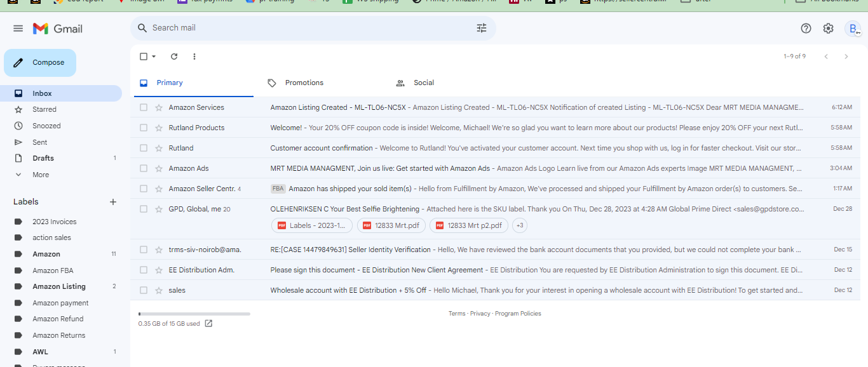Star the EE Distribution Adm. email
The image size is (868, 367).
click(x=159, y=270)
